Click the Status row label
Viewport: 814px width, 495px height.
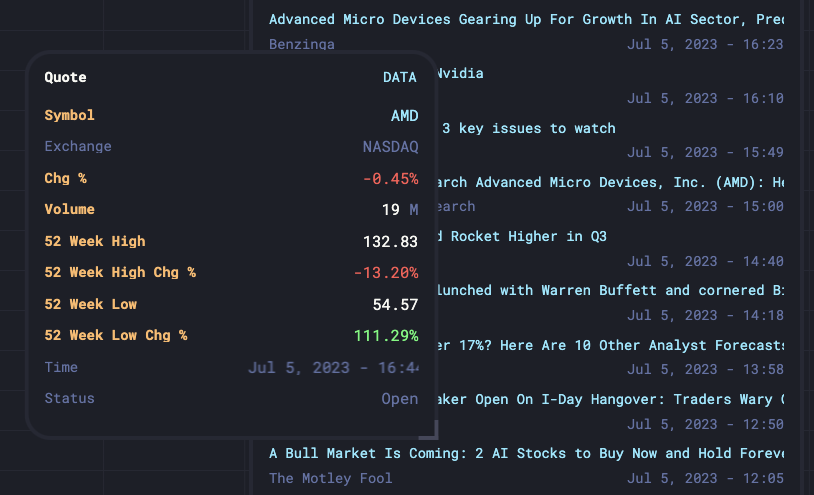70,398
